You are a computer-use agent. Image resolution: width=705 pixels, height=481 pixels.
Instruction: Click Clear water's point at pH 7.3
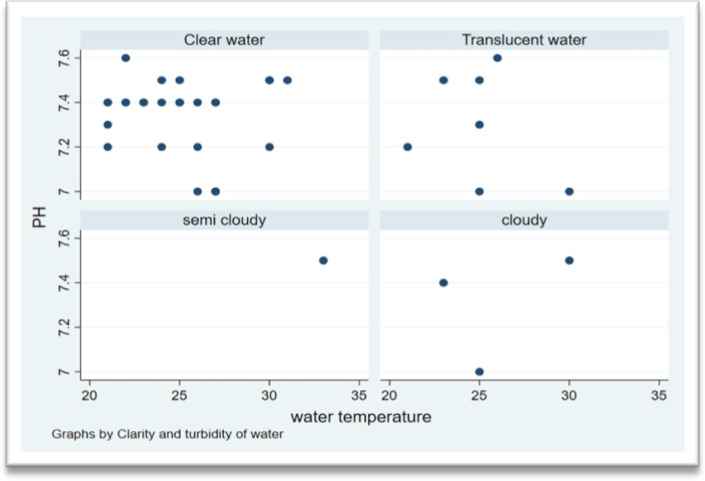[x=107, y=125]
